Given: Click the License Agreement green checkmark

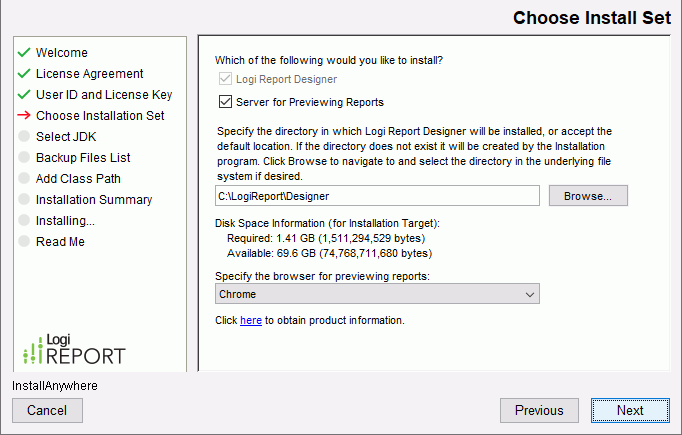Looking at the screenshot, I should tap(24, 73).
